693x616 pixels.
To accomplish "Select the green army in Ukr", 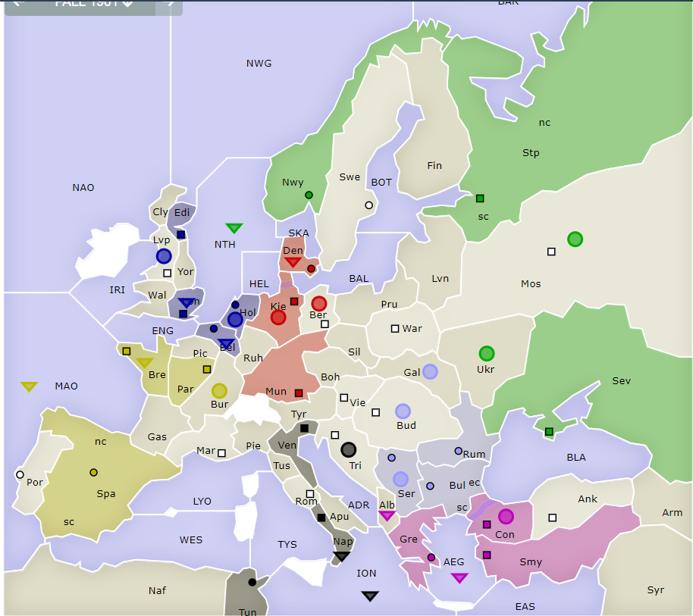I will pyautogui.click(x=487, y=354).
